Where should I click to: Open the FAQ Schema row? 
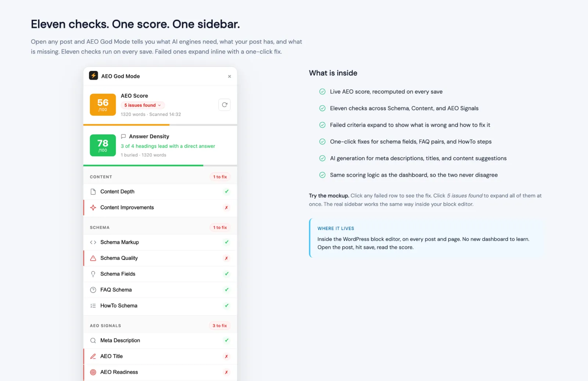[160, 290]
